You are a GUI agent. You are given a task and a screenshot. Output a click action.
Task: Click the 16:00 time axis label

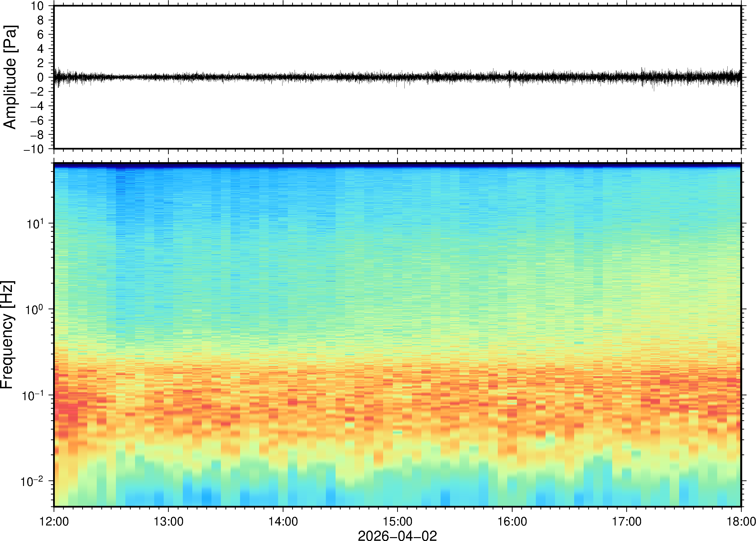tap(512, 521)
